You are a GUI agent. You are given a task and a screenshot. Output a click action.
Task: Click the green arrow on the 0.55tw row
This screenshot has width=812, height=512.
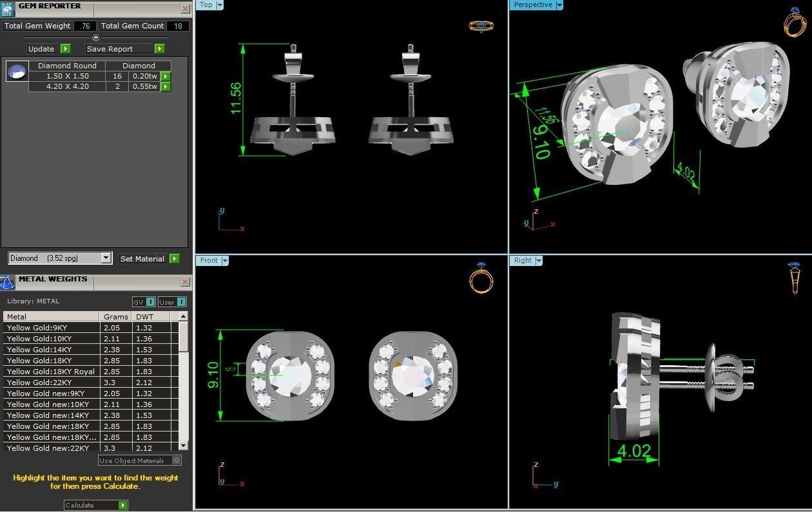(166, 86)
